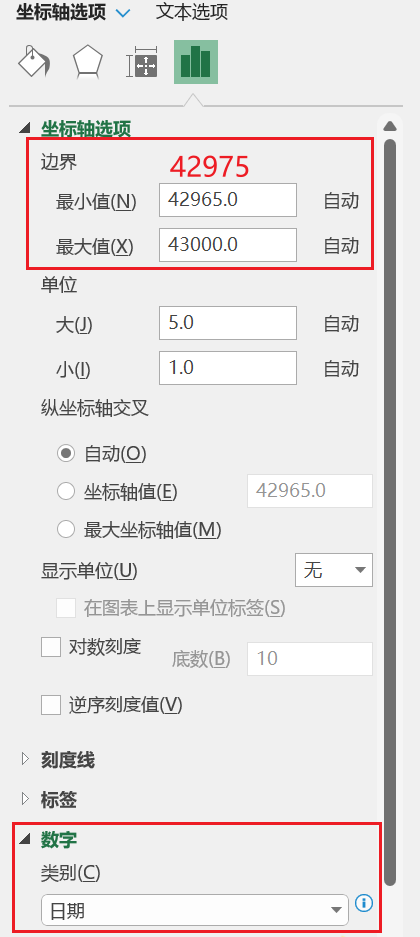
Task: Enable the 对数刻度 checkbox
Action: point(51,647)
